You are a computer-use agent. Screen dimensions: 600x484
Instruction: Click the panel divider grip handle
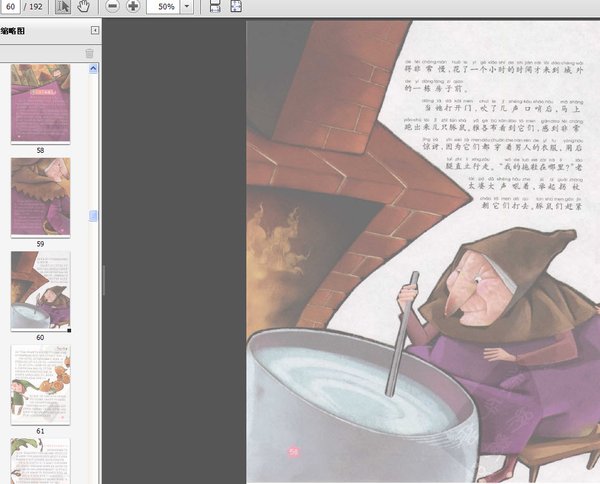click(103, 280)
